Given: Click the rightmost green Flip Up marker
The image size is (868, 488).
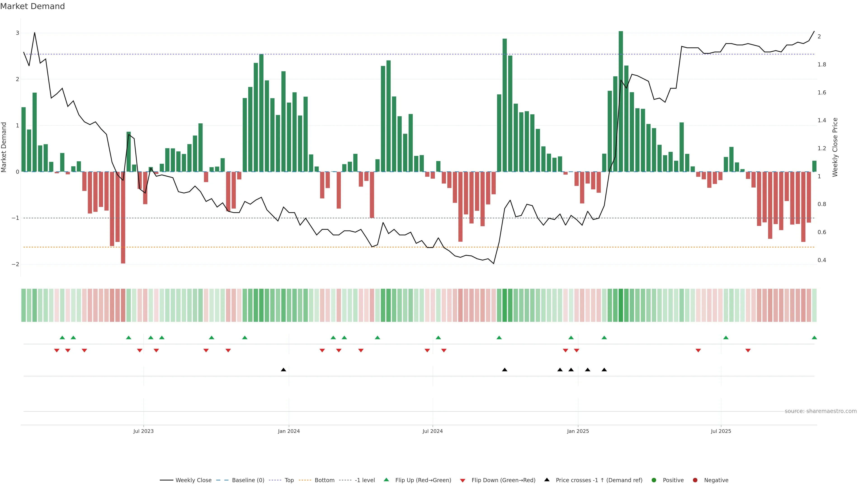Looking at the screenshot, I should [814, 338].
